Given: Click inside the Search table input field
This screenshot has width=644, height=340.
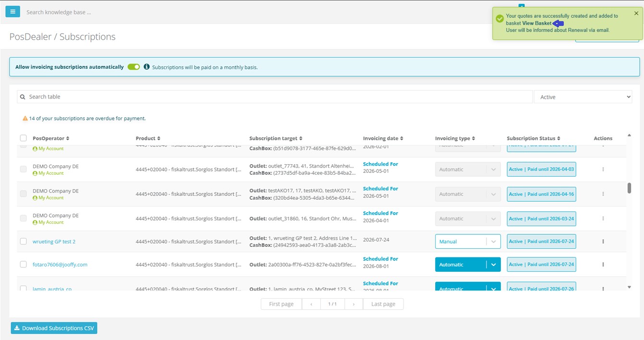Looking at the screenshot, I should [192, 97].
